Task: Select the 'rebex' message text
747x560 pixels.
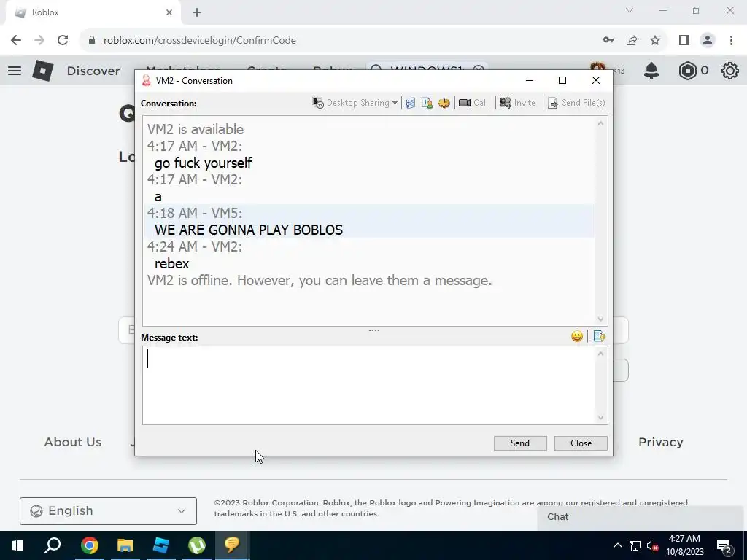Action: point(172,263)
